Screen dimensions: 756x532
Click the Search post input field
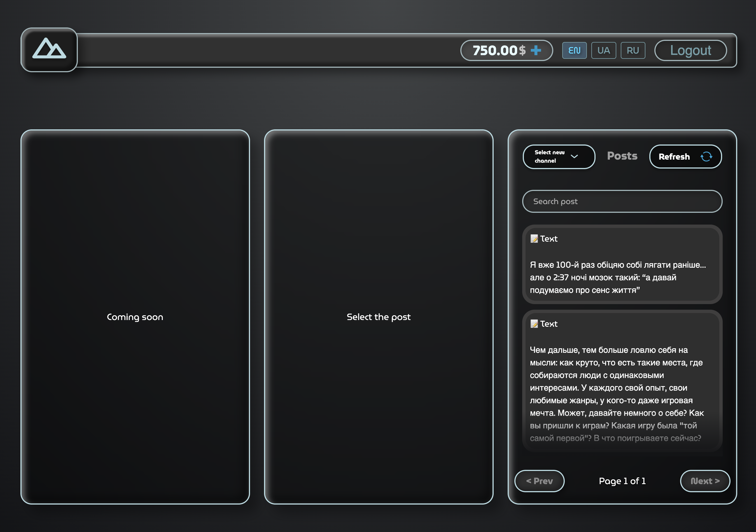(x=622, y=202)
